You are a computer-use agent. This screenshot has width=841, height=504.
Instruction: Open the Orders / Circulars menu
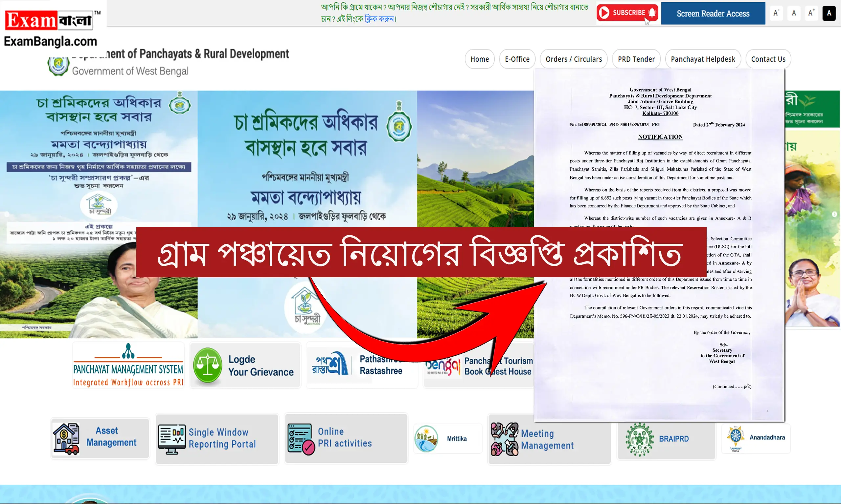[574, 59]
